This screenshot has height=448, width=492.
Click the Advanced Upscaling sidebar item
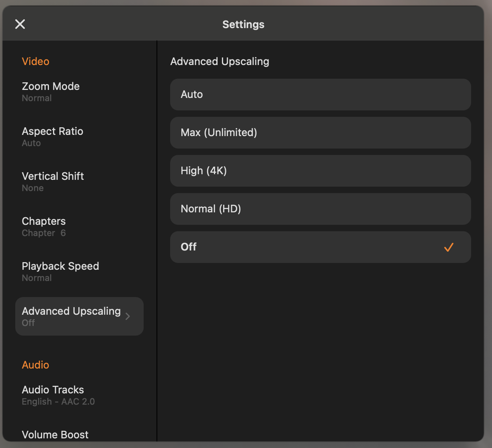(x=71, y=316)
